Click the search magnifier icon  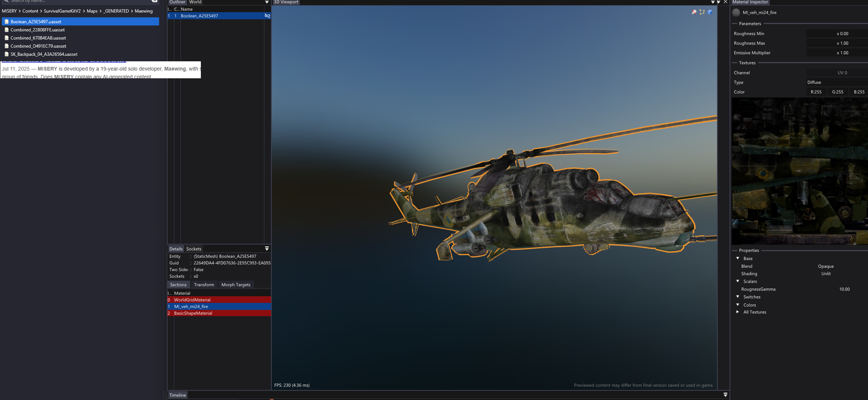coord(6,1)
